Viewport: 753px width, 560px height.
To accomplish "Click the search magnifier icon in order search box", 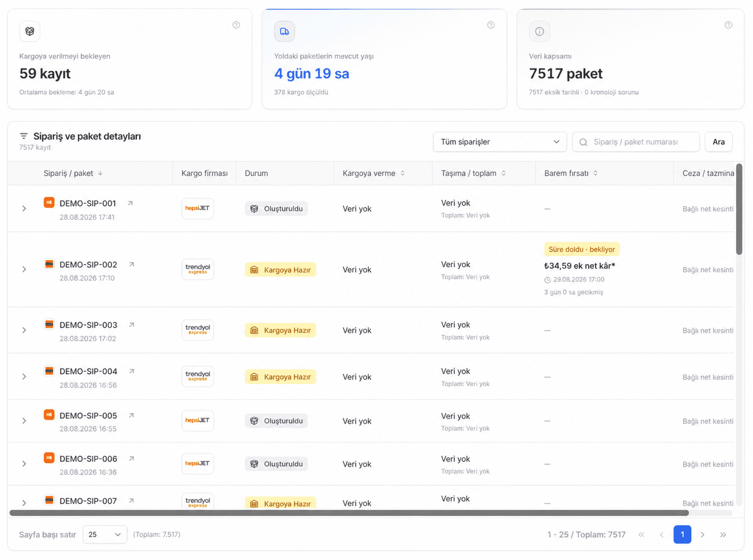I will [x=583, y=142].
